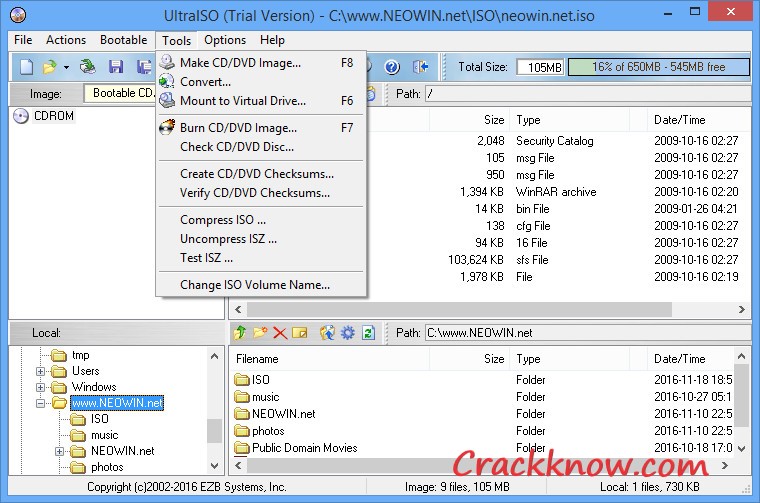Expand the Users folder tree node
Image resolution: width=760 pixels, height=503 pixels.
click(x=41, y=372)
